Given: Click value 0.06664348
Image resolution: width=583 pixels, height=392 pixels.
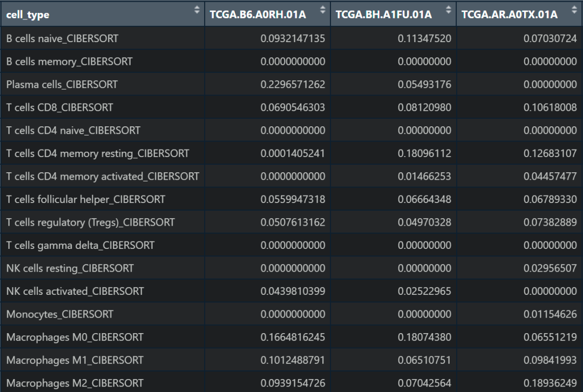Looking at the screenshot, I should 424,200.
